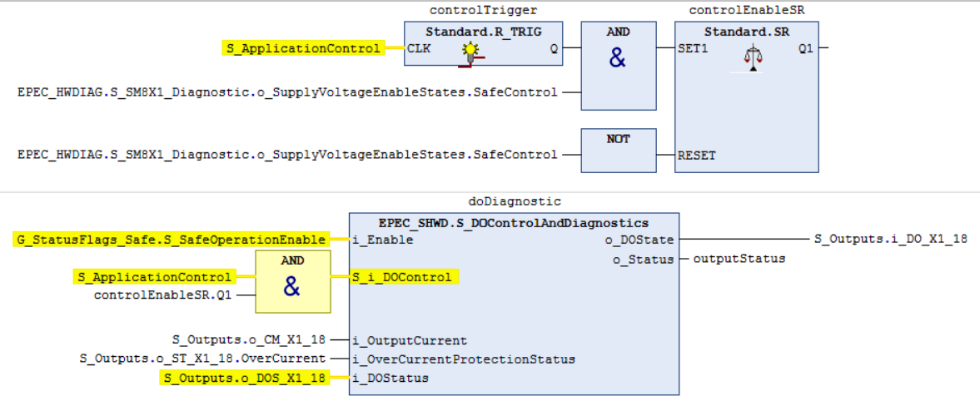Click the Q1 output pin of SR block
980x401 pixels.
click(x=806, y=47)
